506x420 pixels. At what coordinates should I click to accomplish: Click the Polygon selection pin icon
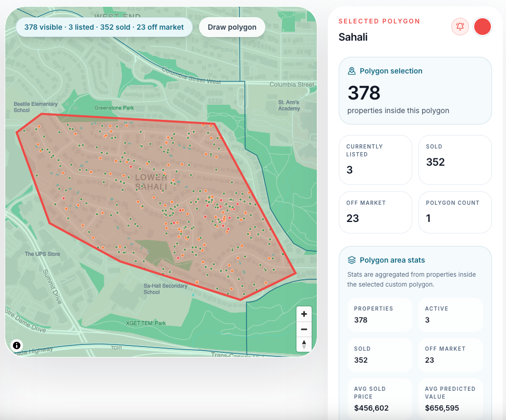pyautogui.click(x=351, y=71)
